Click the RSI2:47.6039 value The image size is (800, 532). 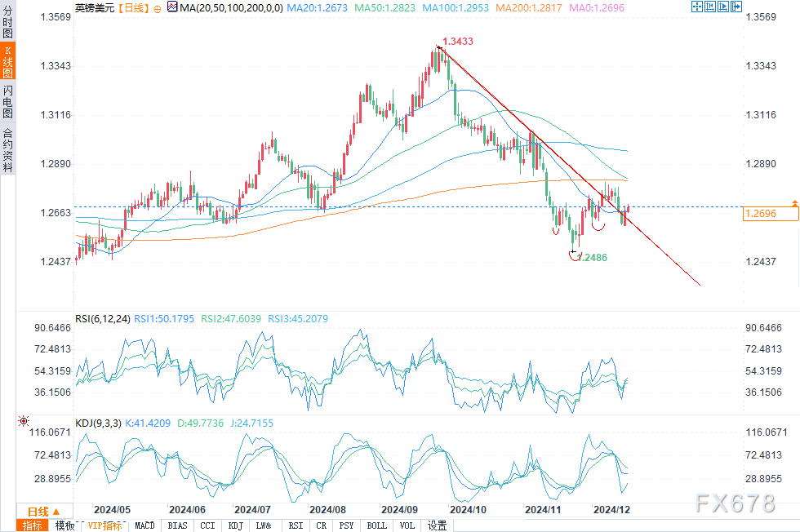tap(230, 319)
